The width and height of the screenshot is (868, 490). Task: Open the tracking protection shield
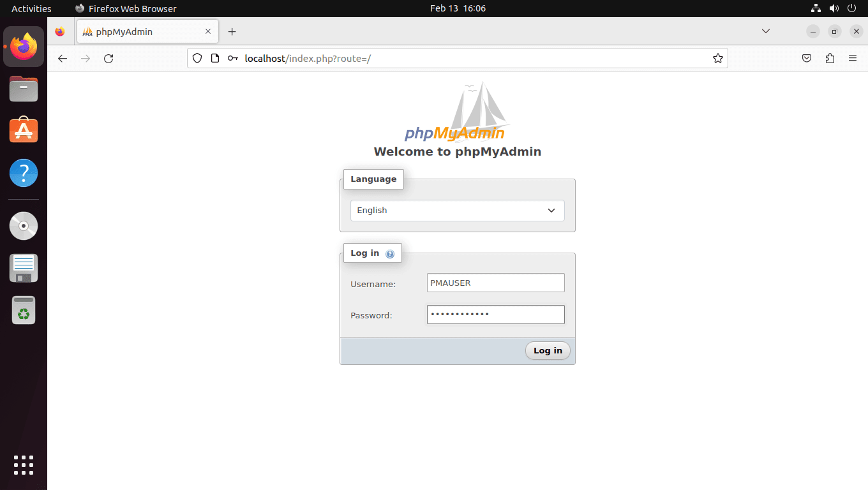197,58
